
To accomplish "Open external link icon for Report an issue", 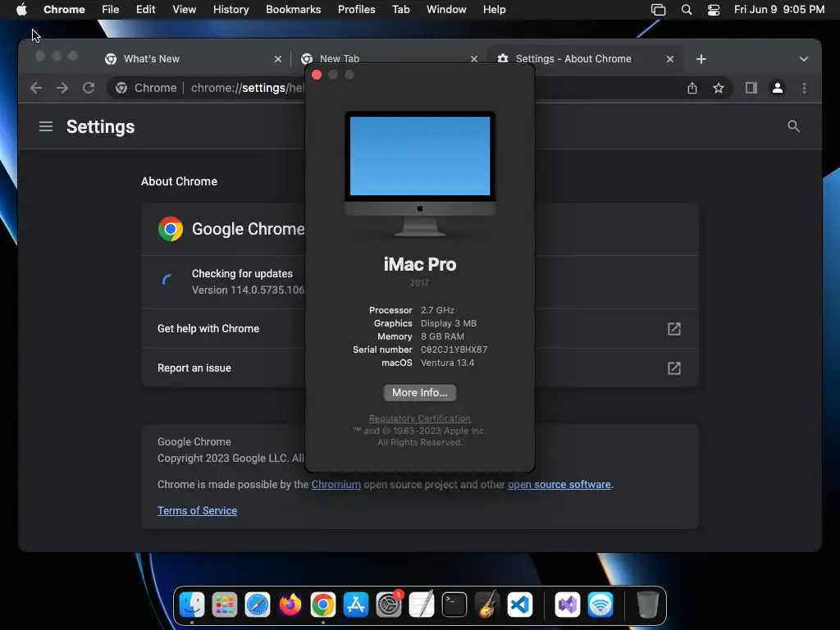I will (x=674, y=368).
